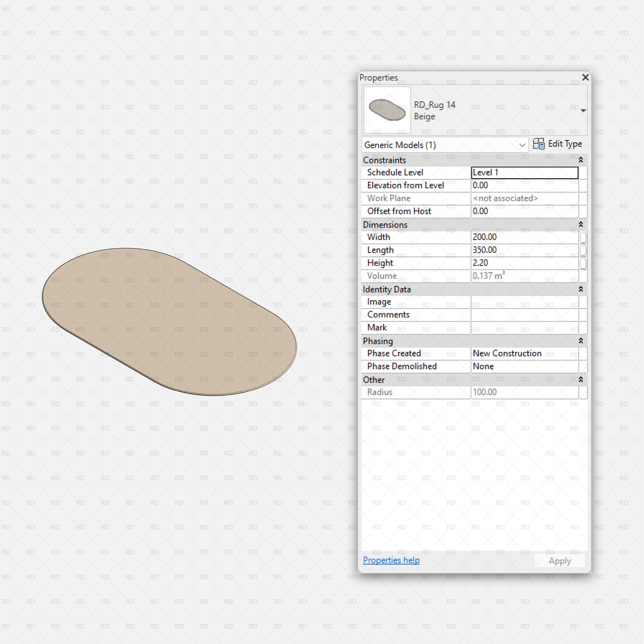This screenshot has width=644, height=644.
Task: Collapse the Identity Data section
Action: [581, 289]
